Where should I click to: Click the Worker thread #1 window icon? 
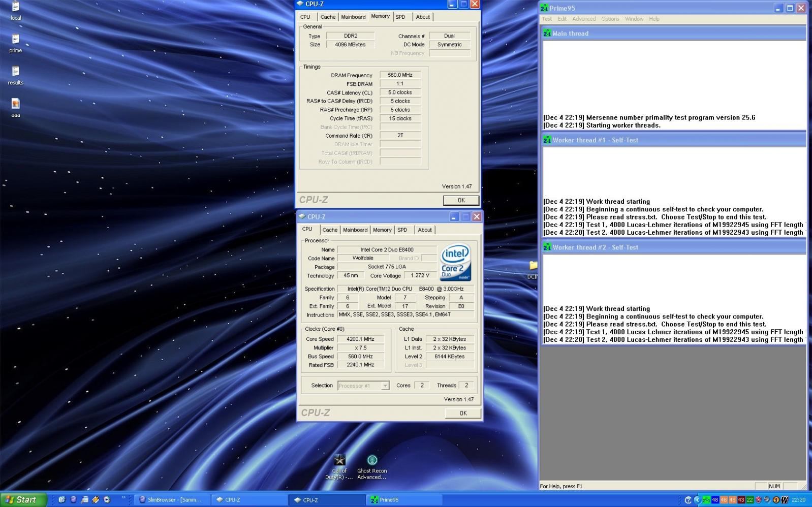coord(547,140)
